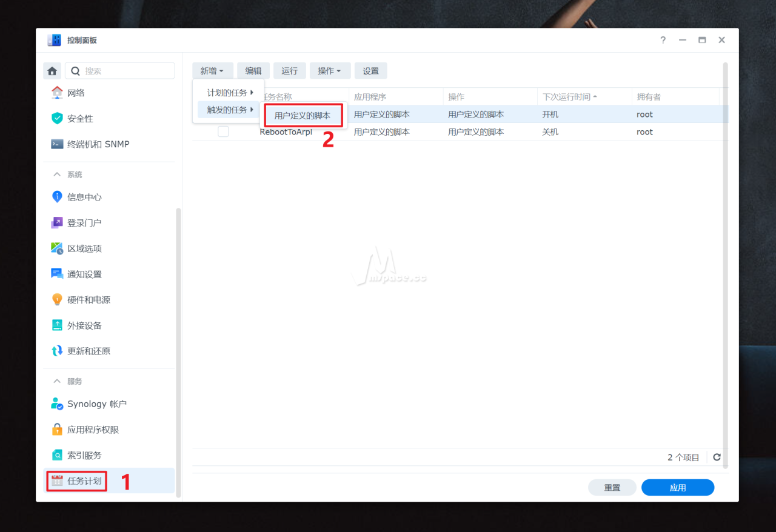This screenshot has height=532, width=776.
Task: Click the 应用程序 column header
Action: point(396,97)
